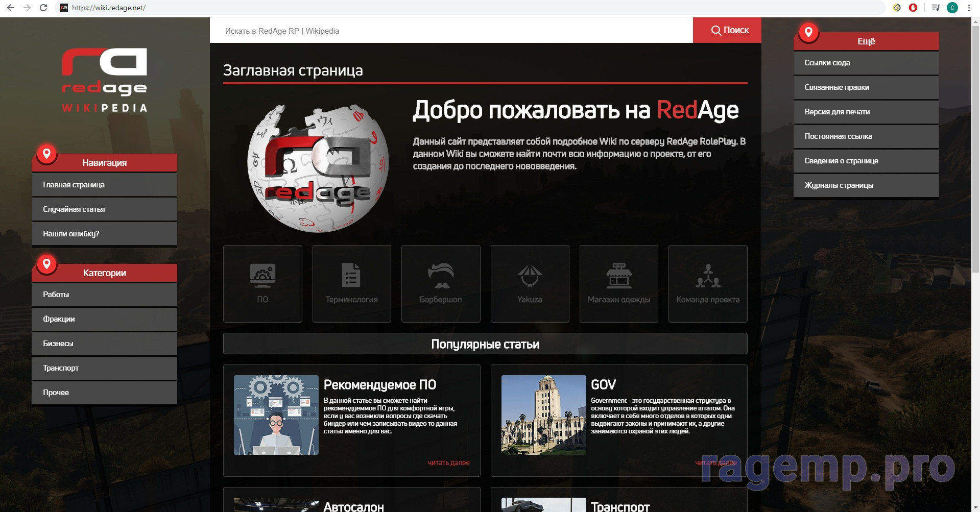Click the Категории panel header
Viewport: 980px width, 512px height.
click(x=104, y=273)
